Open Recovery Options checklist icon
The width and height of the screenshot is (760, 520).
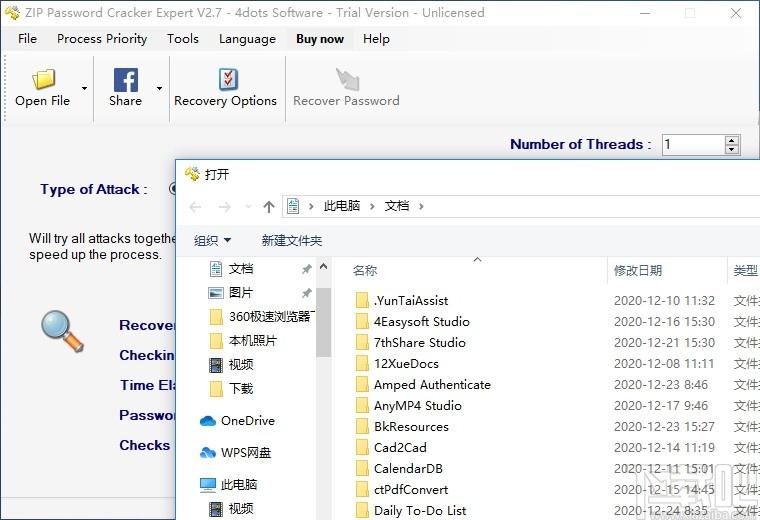click(228, 79)
